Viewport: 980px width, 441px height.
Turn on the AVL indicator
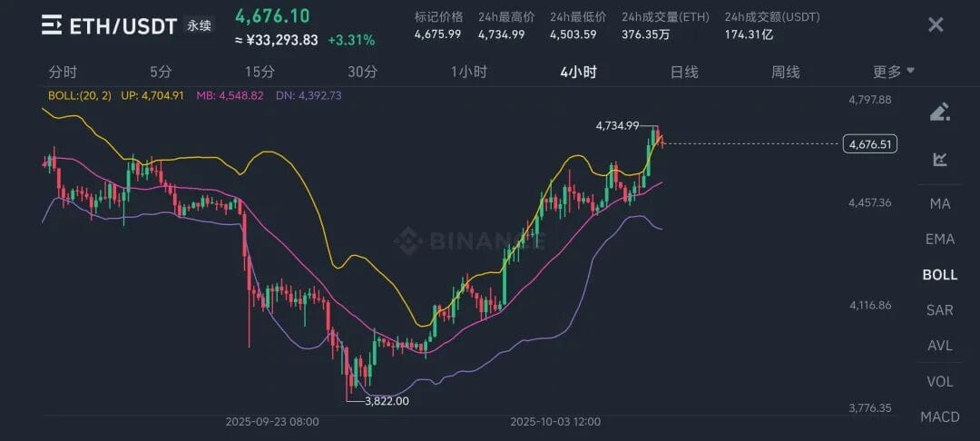(x=940, y=346)
